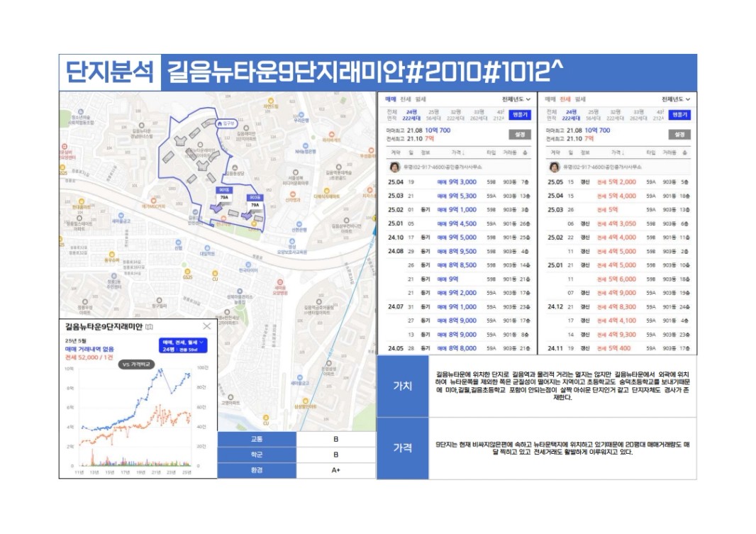Screen dimensions: 756x534
Task: Open 전체년도 dropdown in the 매매 panel
Action: click(516, 99)
